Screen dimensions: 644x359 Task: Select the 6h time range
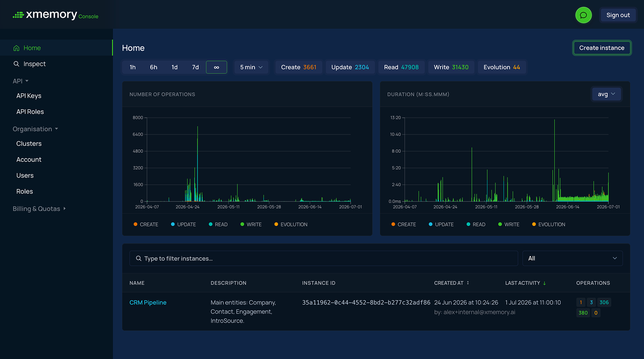click(153, 67)
